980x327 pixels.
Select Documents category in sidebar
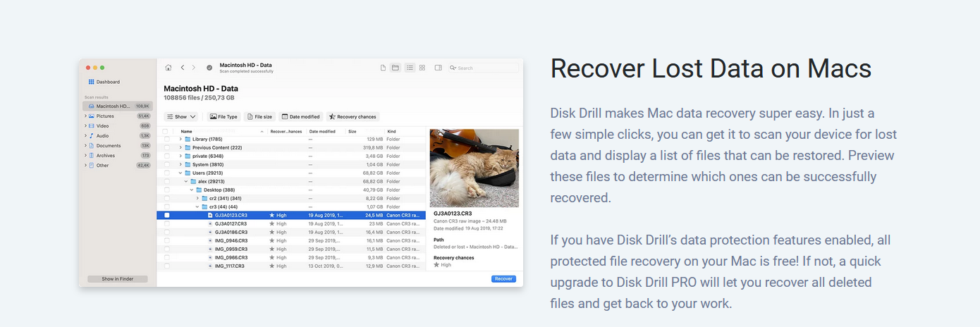(116, 145)
